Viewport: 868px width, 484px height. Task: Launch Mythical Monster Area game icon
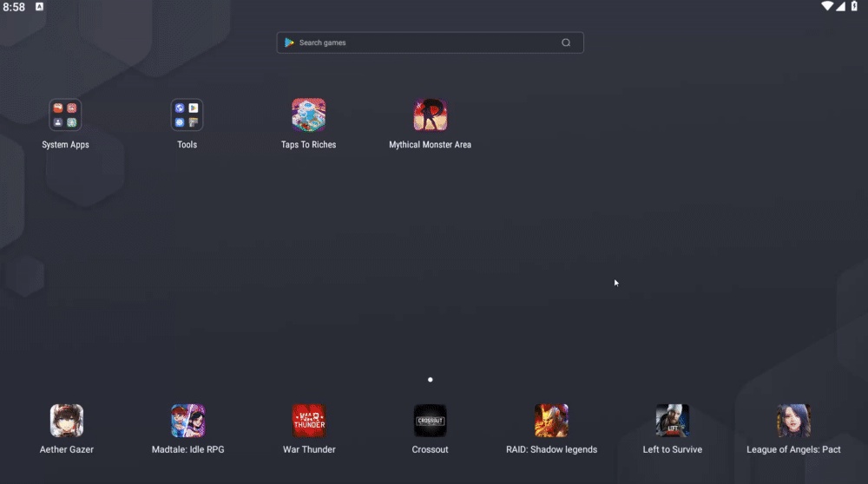[431, 115]
